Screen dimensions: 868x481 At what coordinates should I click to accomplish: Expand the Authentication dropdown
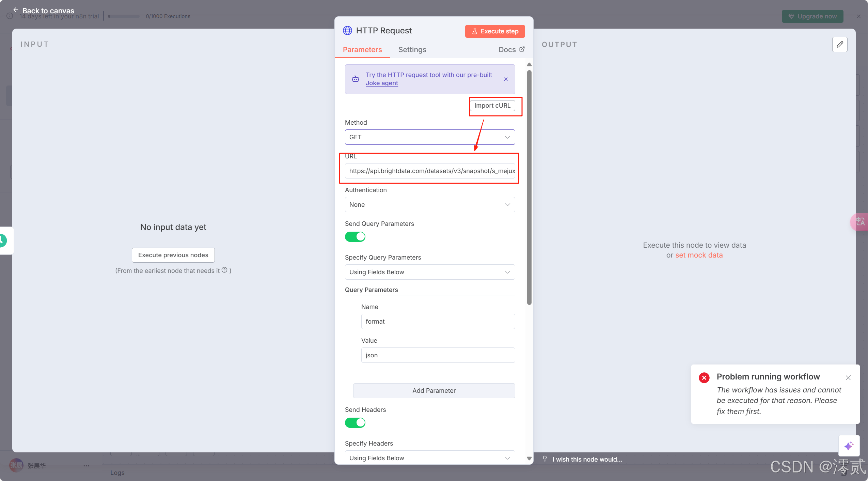click(429, 205)
